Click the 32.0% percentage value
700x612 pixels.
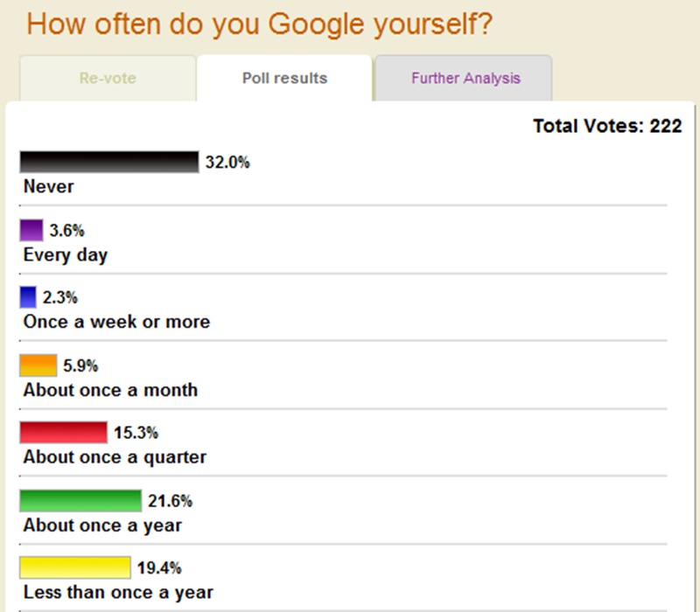point(227,162)
